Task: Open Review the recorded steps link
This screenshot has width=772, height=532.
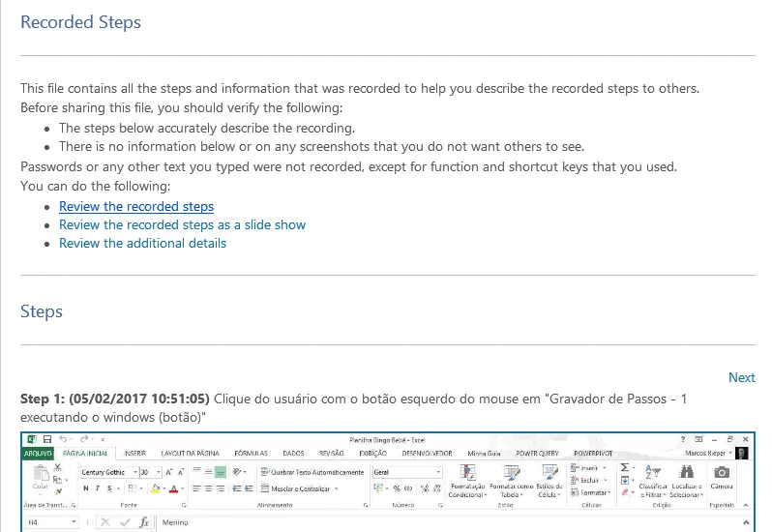Action: (136, 206)
